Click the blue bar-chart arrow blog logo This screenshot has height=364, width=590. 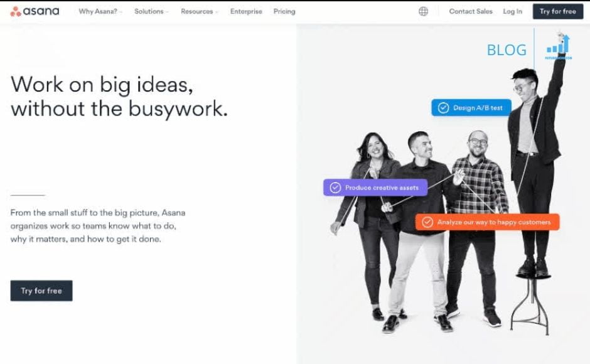point(559,46)
